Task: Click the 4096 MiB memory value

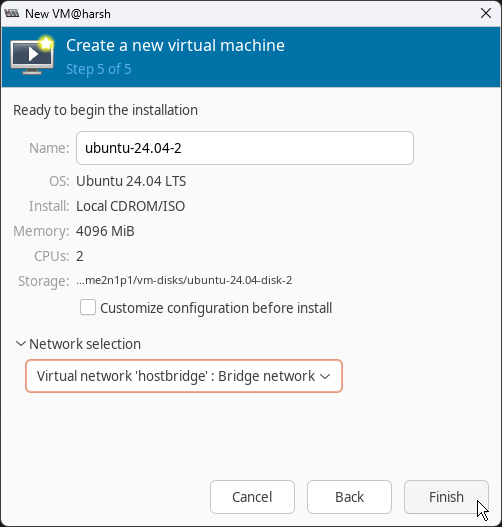Action: 105,231
